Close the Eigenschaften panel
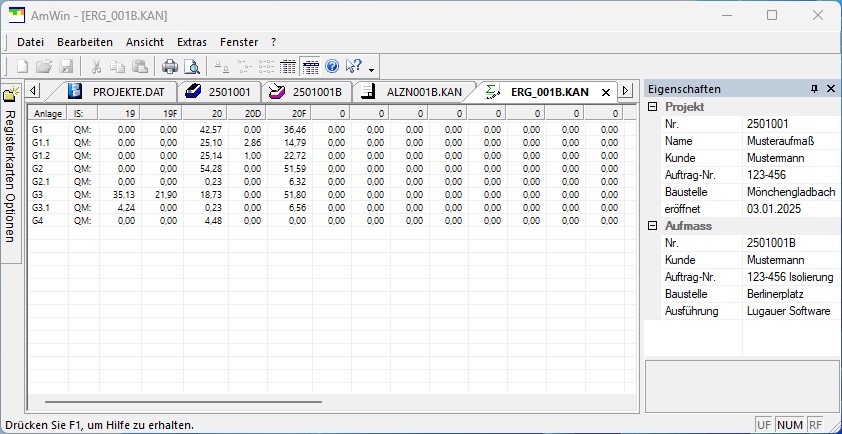 [831, 89]
